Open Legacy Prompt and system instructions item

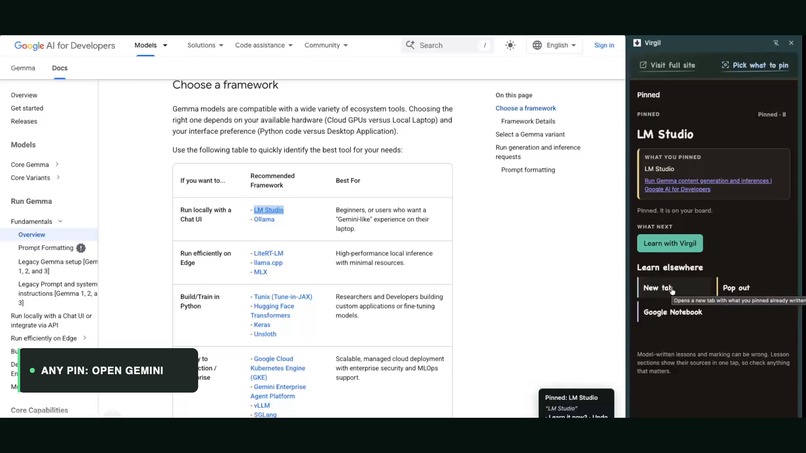[58, 293]
